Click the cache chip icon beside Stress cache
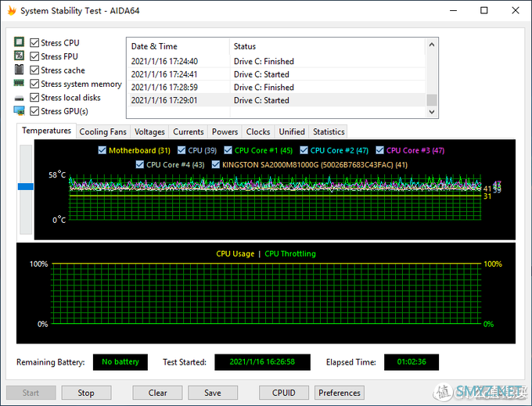 pos(19,70)
